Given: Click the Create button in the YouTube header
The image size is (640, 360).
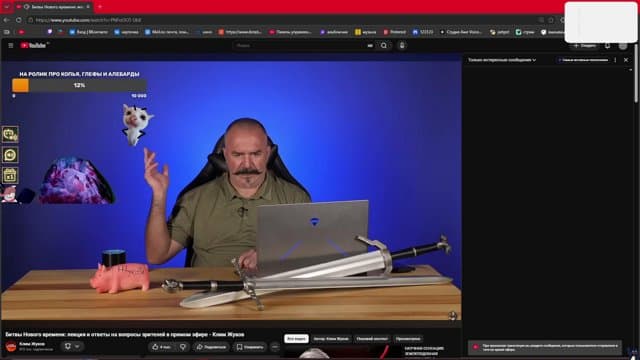Looking at the screenshot, I should 584,46.
